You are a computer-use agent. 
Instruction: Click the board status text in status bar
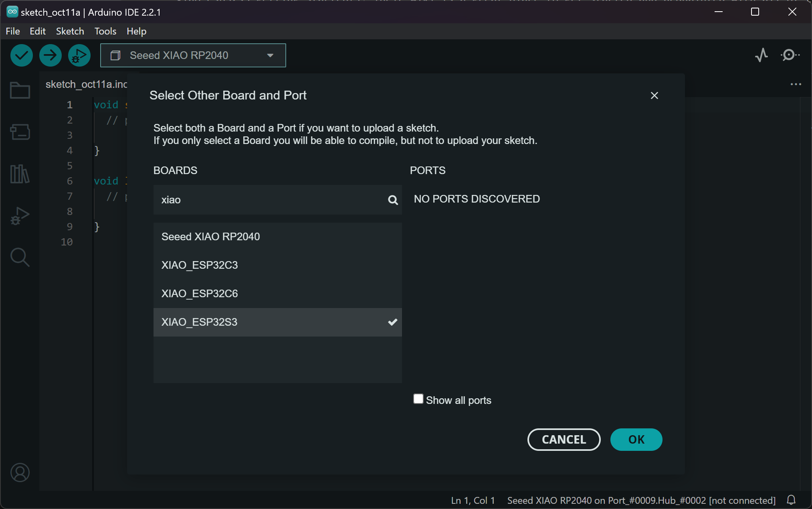pos(641,500)
